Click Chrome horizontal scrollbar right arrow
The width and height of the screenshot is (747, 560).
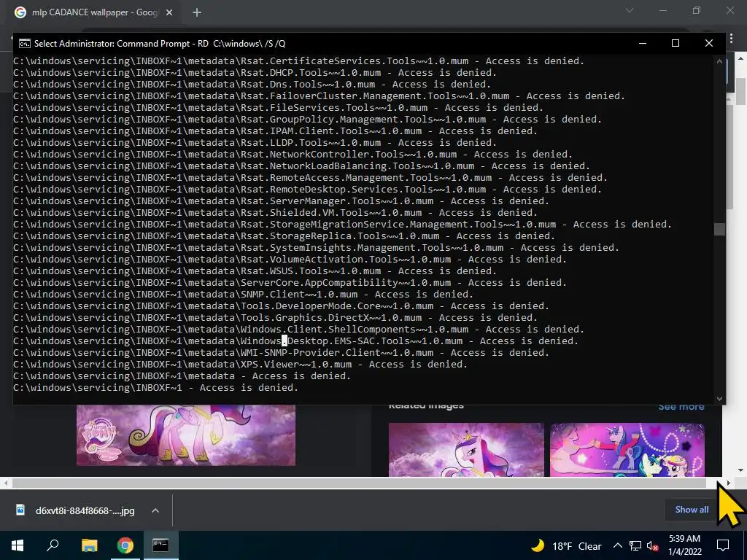click(729, 483)
